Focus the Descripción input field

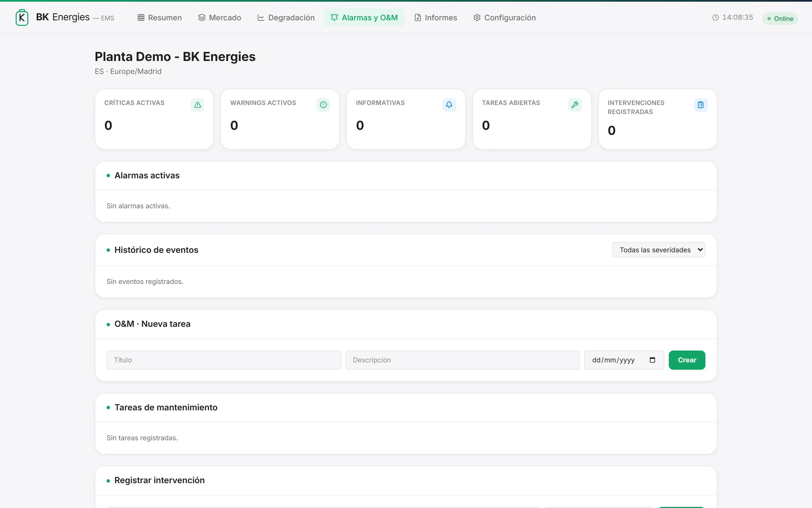462,360
